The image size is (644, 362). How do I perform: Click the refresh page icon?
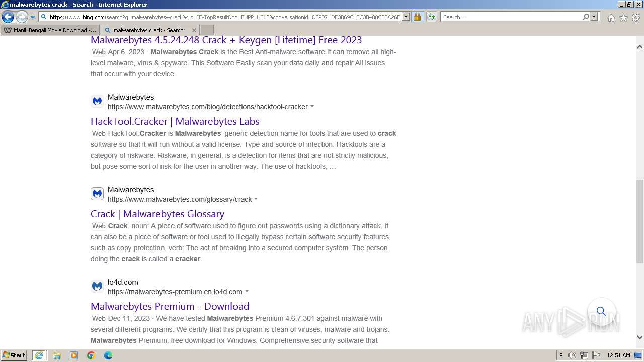click(x=432, y=17)
